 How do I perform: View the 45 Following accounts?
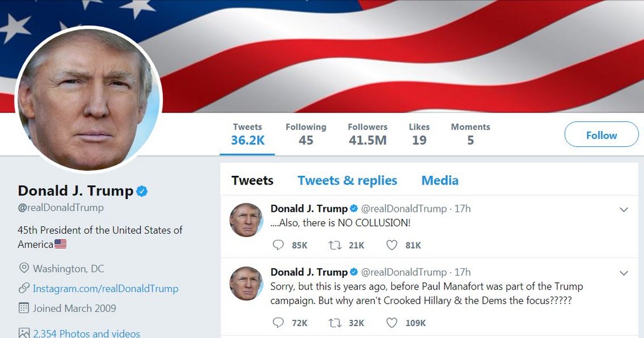pos(306,134)
